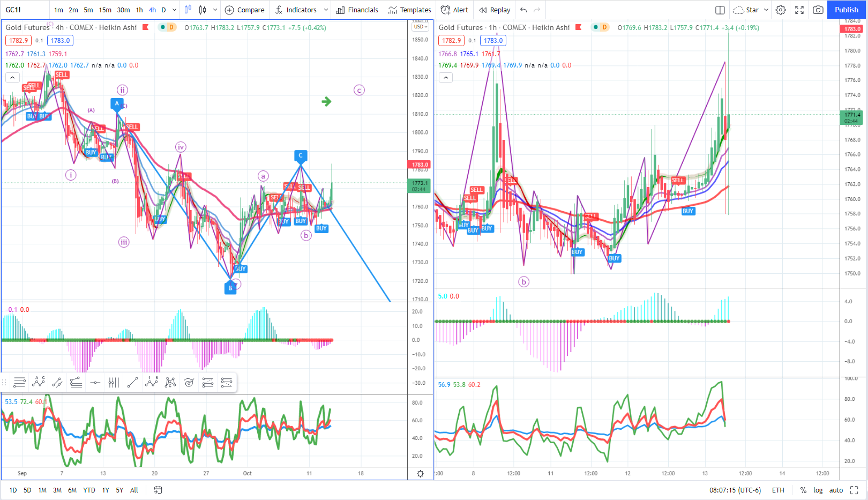Click the D data status badge on left chart
This screenshot has height=500, width=868.
tap(171, 27)
